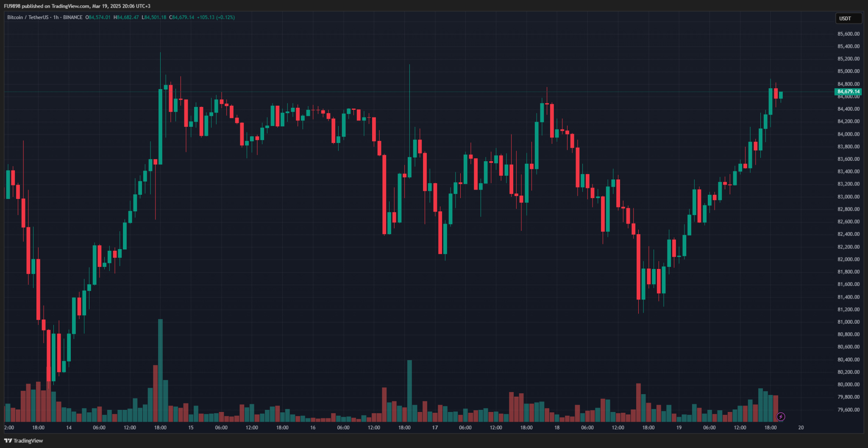Click the date label 16 on time axis
The height and width of the screenshot is (448, 868).
(313, 428)
